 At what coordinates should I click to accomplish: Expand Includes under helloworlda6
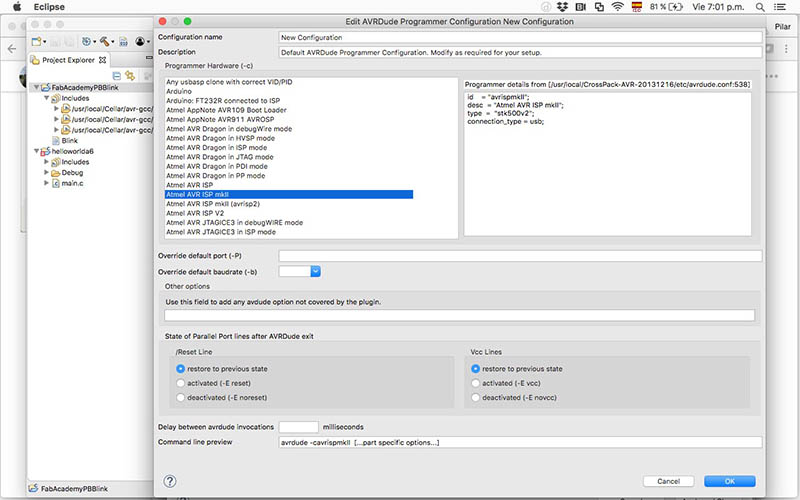(46, 162)
